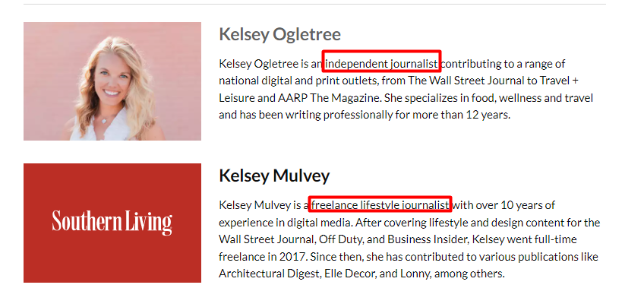Click the highlighted 'independent journalist' phrase

click(381, 64)
